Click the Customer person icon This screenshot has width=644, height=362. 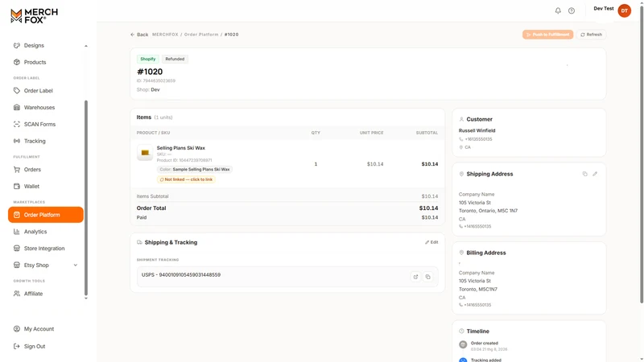461,119
